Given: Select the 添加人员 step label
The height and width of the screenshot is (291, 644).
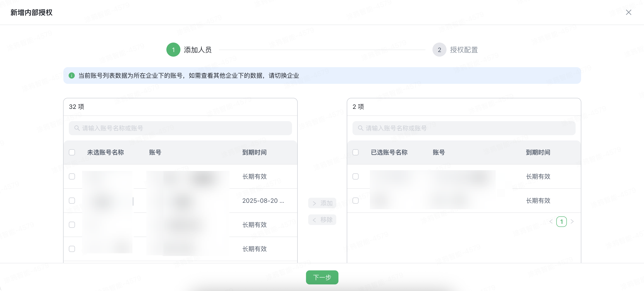Looking at the screenshot, I should click(197, 50).
